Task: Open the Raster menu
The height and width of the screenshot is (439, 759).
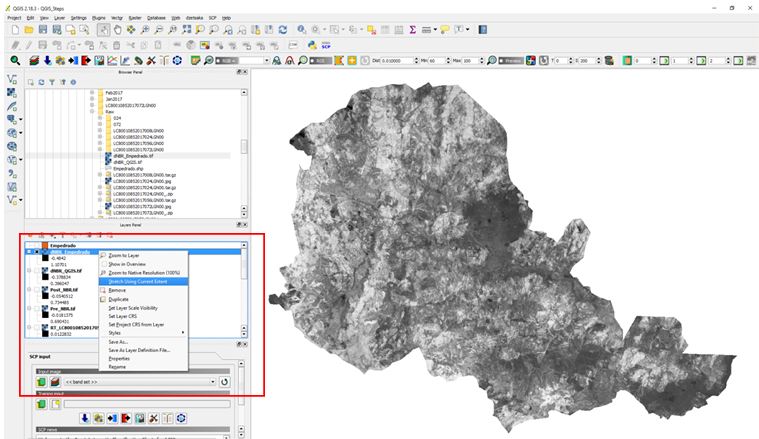Action: click(133, 18)
